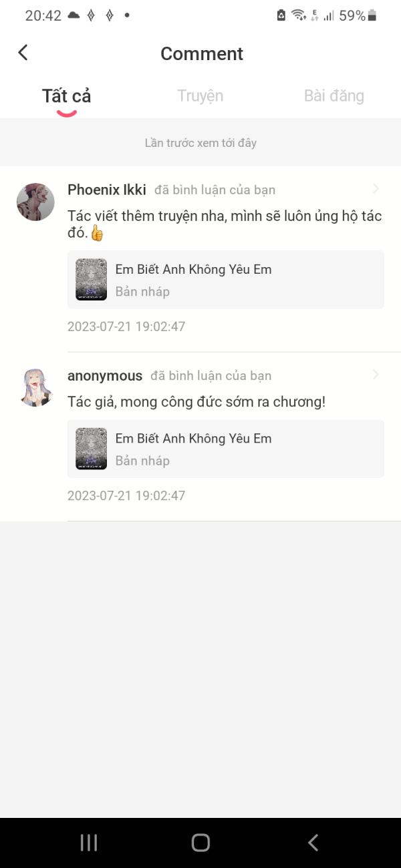Open the anonymous username link
The height and width of the screenshot is (868, 401).
click(x=105, y=375)
